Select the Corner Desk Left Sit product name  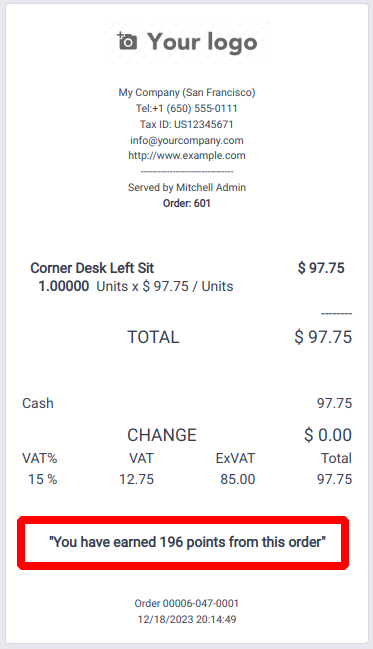92,268
